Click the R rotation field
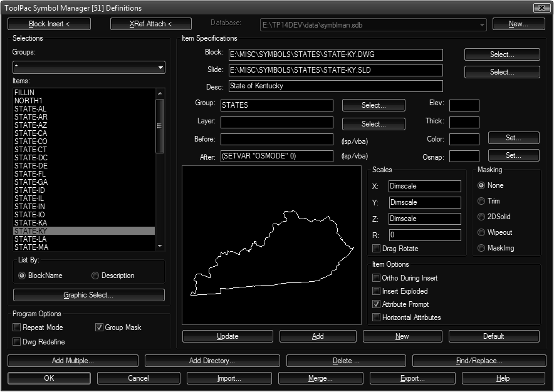 point(425,235)
